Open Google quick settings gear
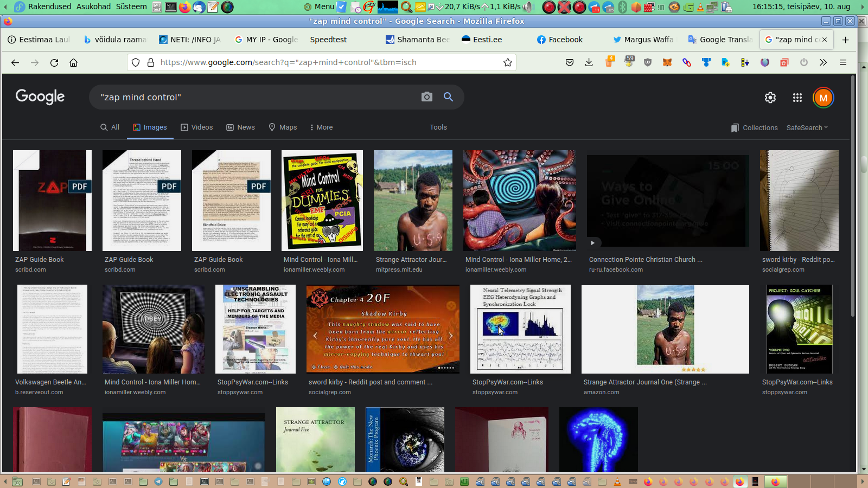The height and width of the screenshot is (488, 868). [770, 98]
